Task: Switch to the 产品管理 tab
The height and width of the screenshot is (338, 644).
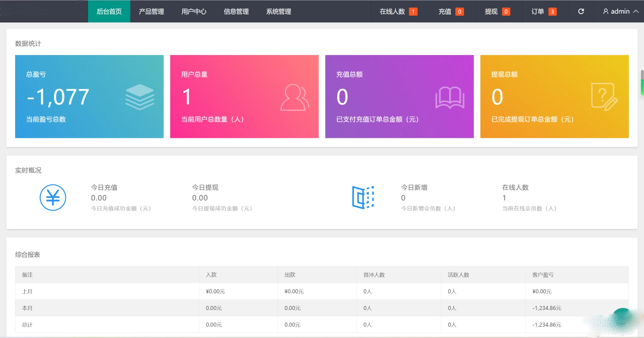Action: pos(151,11)
